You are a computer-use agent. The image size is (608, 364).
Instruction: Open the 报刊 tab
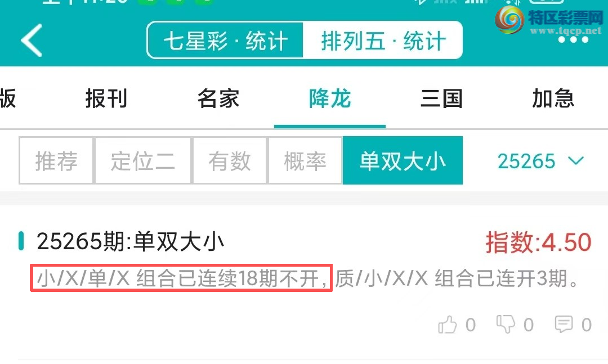point(106,98)
